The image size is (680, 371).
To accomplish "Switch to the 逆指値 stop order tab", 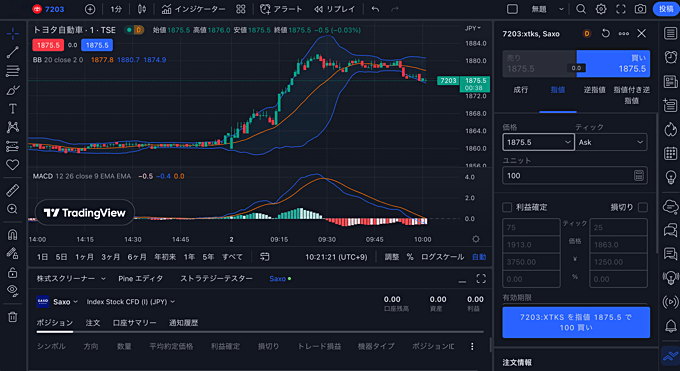I will tap(595, 90).
